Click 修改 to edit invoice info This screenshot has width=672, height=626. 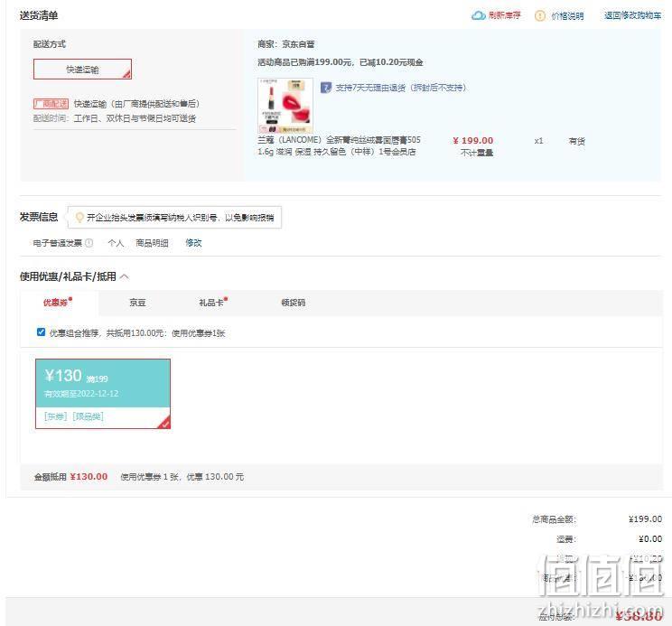193,243
